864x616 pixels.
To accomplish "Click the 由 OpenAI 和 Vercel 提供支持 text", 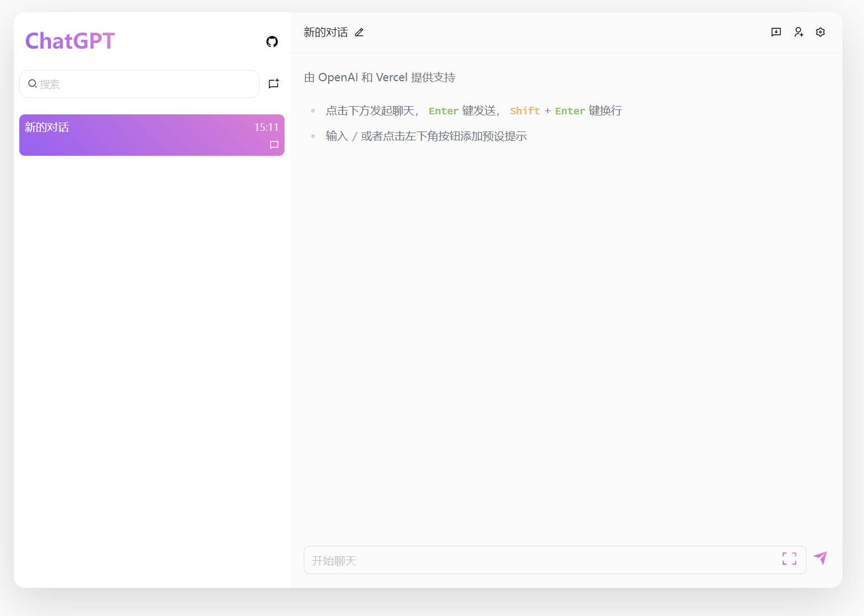I will pos(380,77).
